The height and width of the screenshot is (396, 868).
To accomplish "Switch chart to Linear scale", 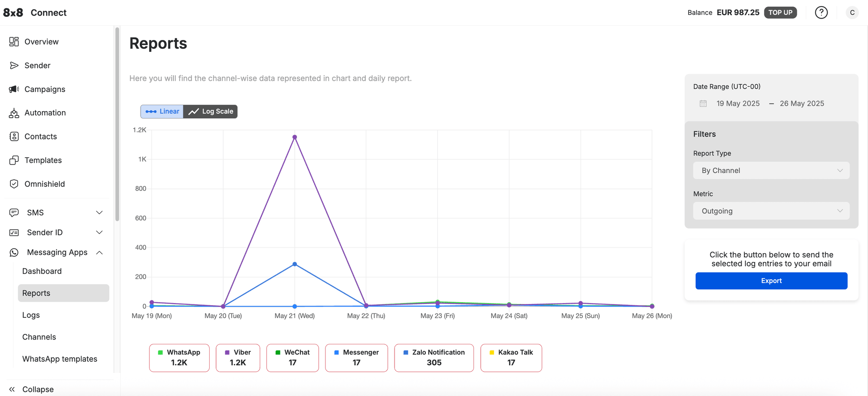I will (x=162, y=112).
